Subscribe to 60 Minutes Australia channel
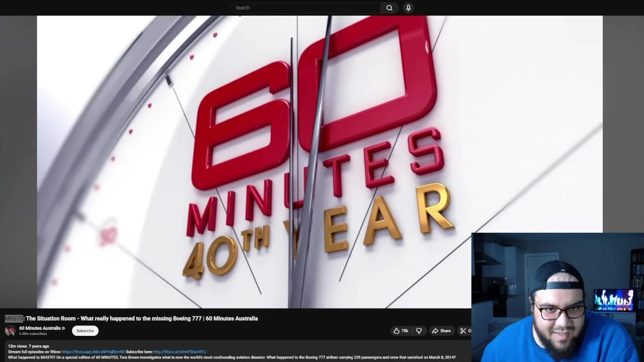The width and height of the screenshot is (644, 362). (85, 331)
